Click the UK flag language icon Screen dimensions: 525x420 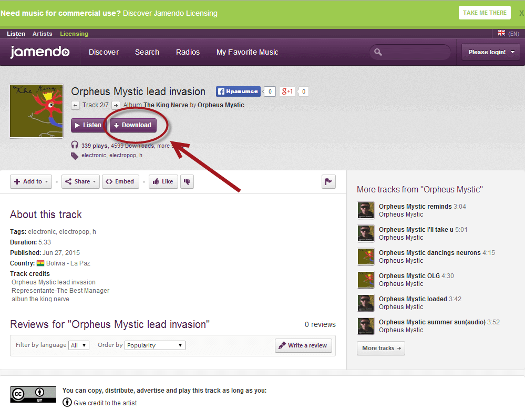[501, 33]
